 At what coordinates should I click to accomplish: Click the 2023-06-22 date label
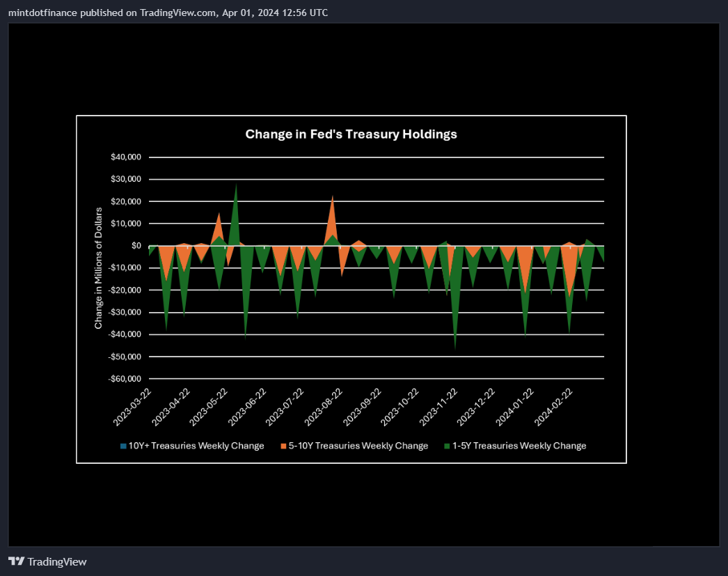coord(247,407)
